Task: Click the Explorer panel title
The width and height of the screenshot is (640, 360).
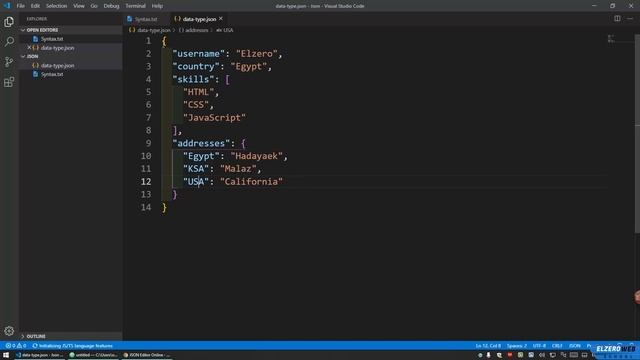Action: click(x=37, y=19)
